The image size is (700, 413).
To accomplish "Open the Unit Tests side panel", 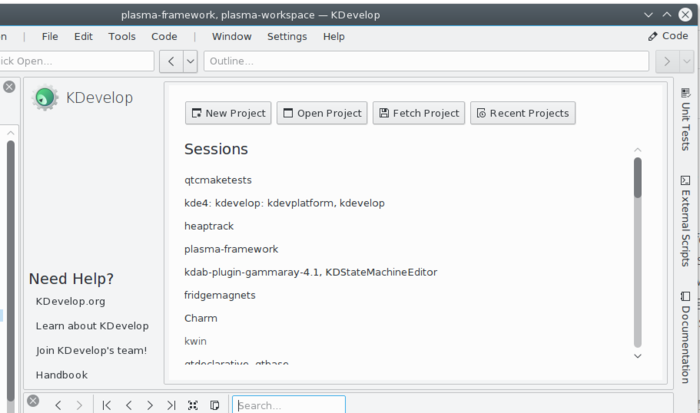I will coord(685,119).
